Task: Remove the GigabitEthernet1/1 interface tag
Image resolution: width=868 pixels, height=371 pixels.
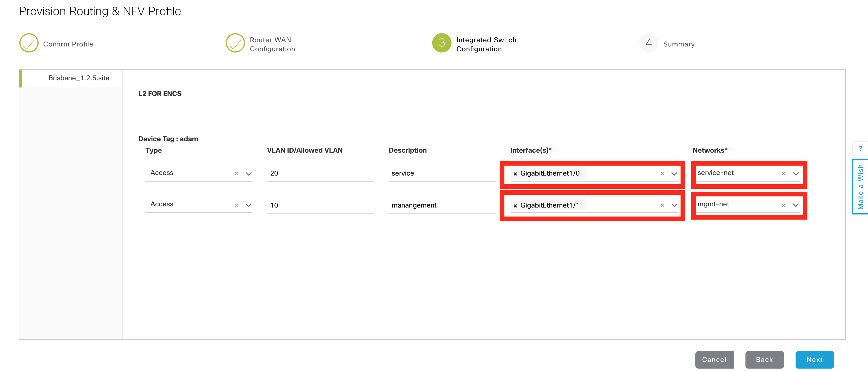Action: (x=515, y=205)
